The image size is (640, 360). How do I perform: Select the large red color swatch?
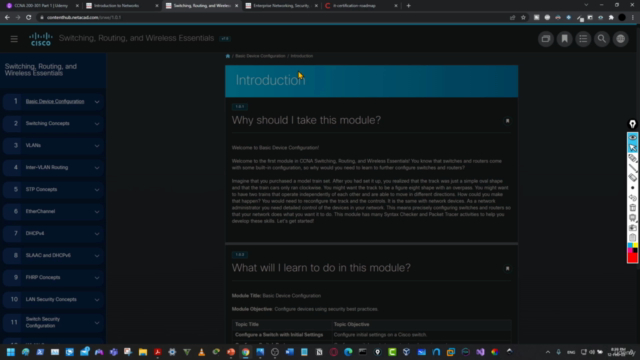coord(632,258)
